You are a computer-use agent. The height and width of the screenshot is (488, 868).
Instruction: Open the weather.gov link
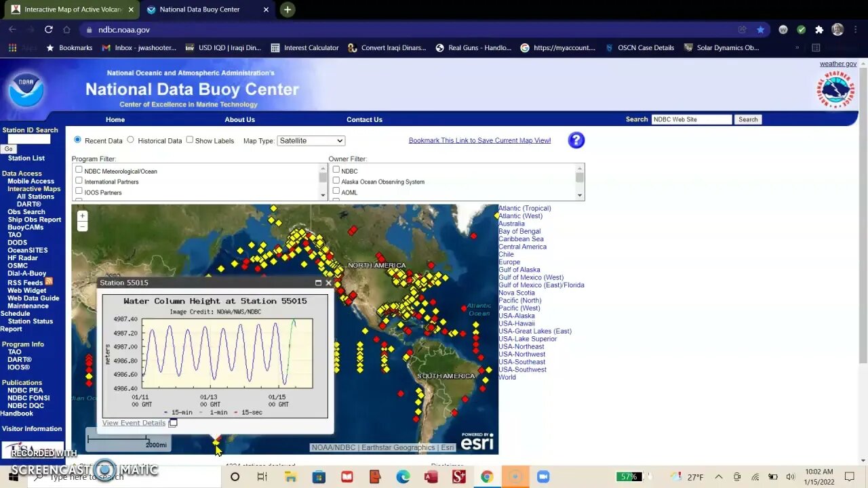pyautogui.click(x=838, y=64)
